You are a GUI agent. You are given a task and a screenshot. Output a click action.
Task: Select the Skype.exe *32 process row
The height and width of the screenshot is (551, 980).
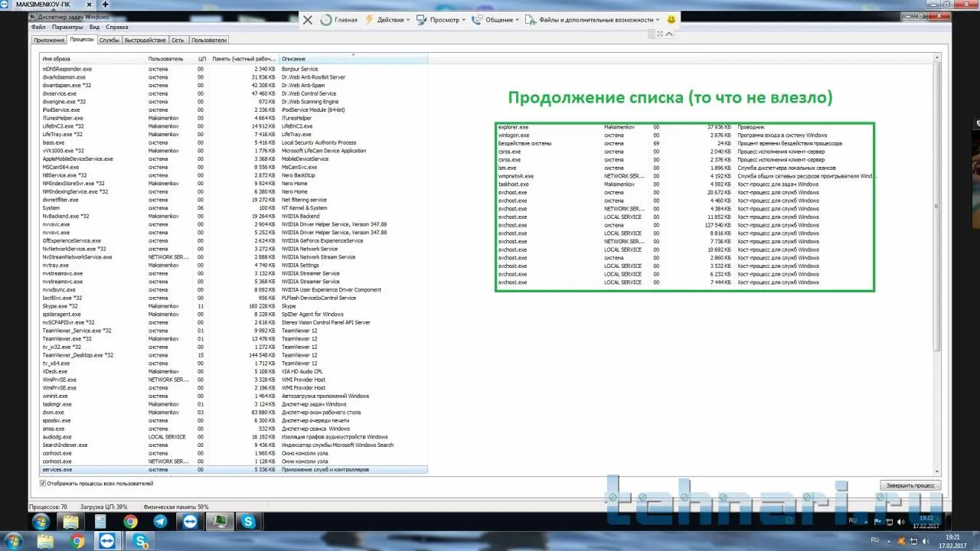(x=234, y=306)
